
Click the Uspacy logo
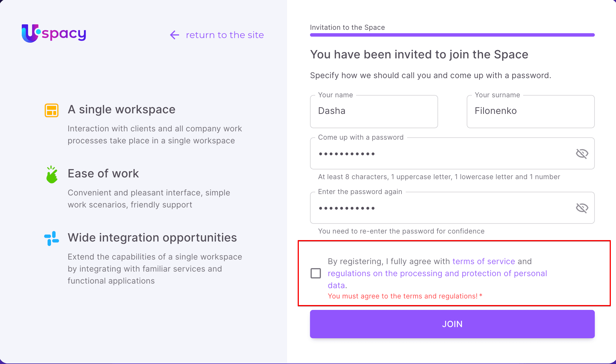[54, 33]
